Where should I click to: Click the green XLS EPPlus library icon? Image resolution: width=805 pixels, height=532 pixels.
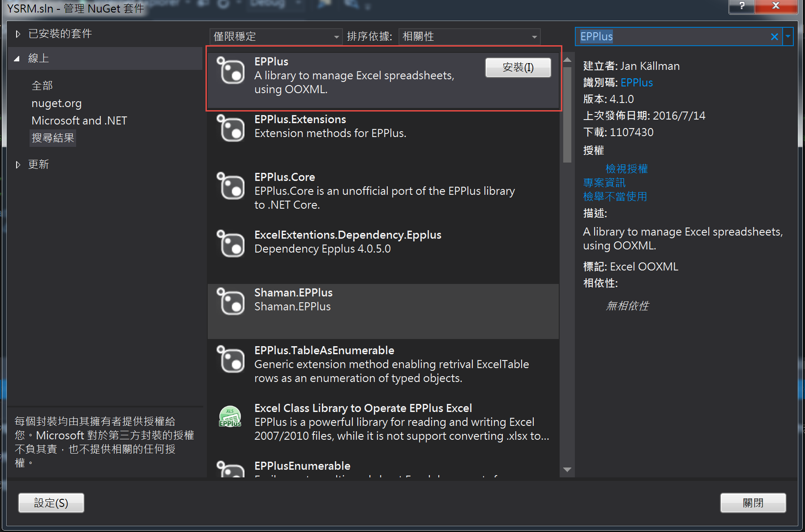230,416
